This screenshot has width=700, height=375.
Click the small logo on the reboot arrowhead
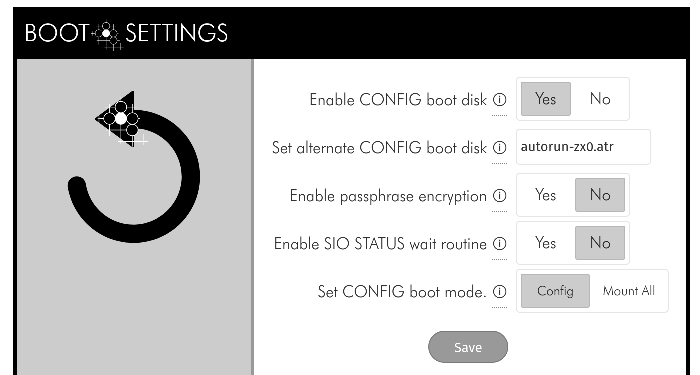point(121,123)
